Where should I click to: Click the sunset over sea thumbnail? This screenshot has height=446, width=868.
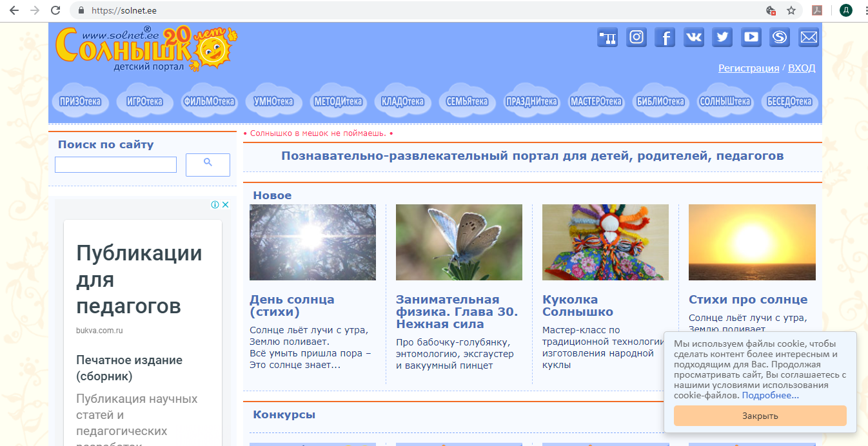[x=752, y=242]
